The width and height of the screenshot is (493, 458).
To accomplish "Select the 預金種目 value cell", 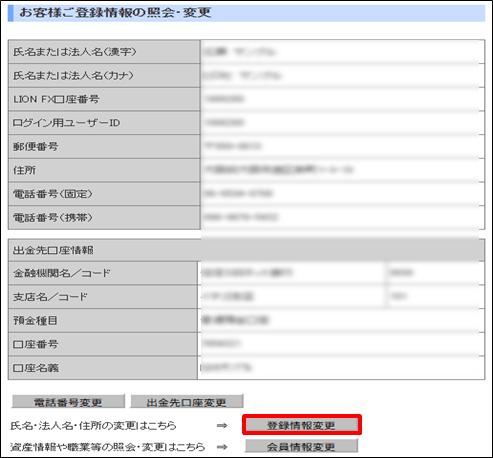I will (341, 320).
